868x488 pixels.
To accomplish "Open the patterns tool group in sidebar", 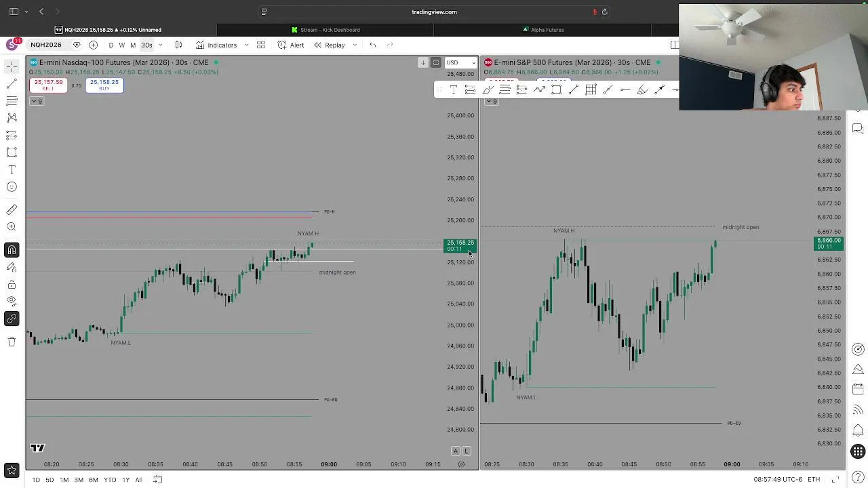I will click(12, 117).
